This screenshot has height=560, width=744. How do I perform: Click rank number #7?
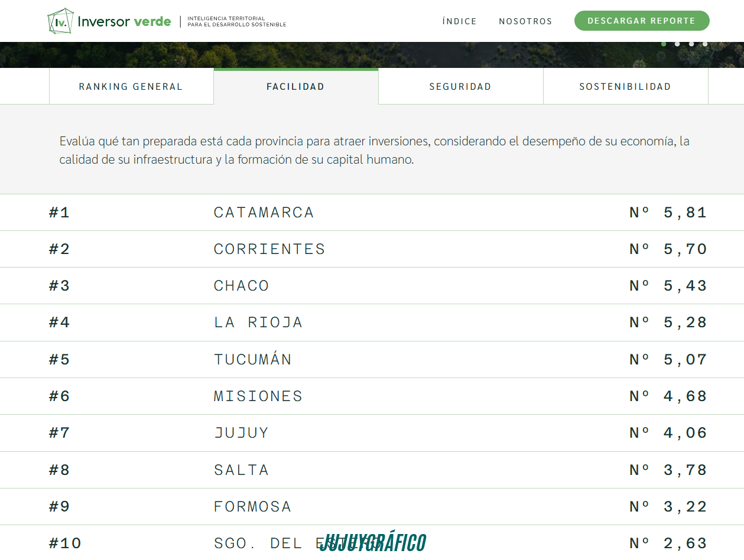59,433
